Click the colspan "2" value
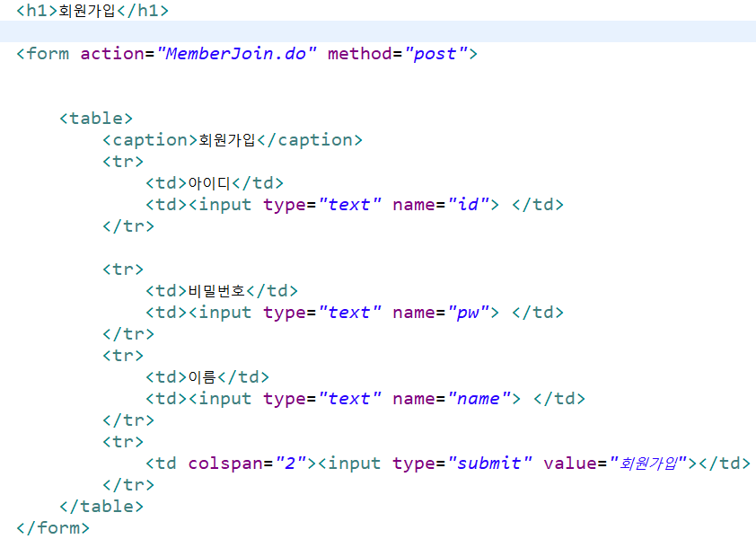This screenshot has width=756, height=539. click(290, 464)
